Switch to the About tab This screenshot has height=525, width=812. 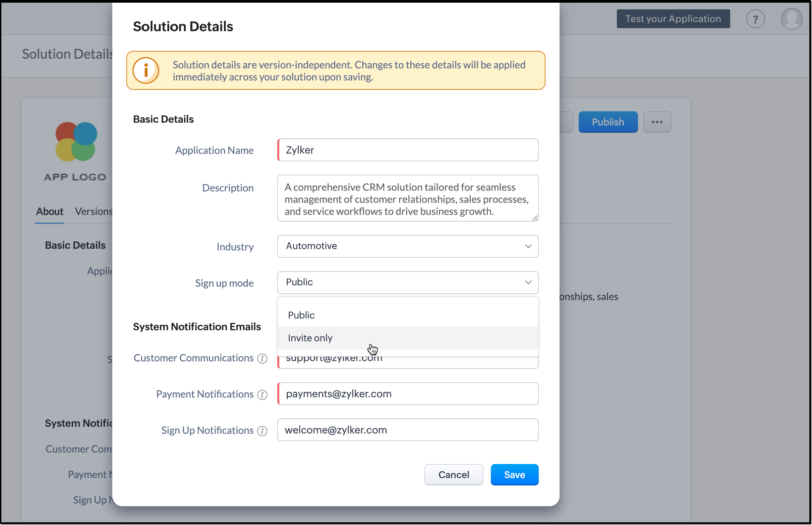pos(49,211)
